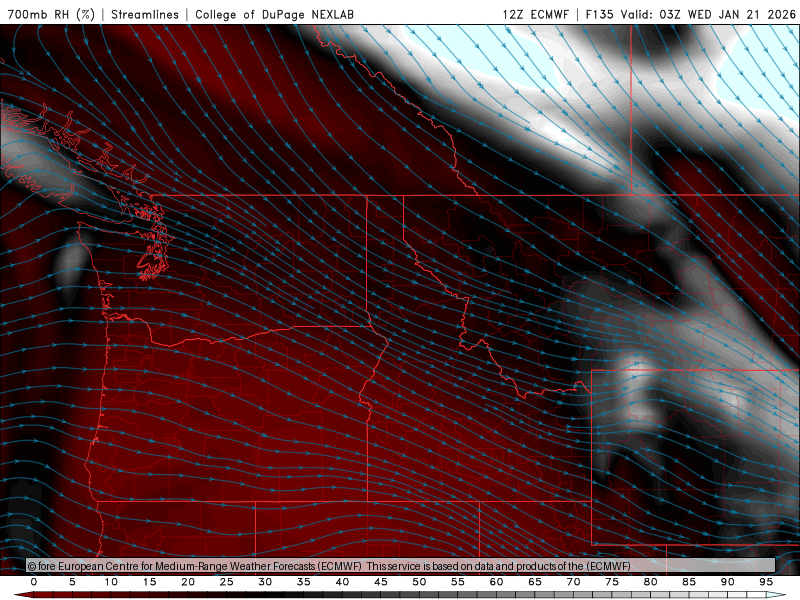Viewport: 800px width, 600px height.
Task: Click the '30' value on color scale
Action: pos(265,582)
